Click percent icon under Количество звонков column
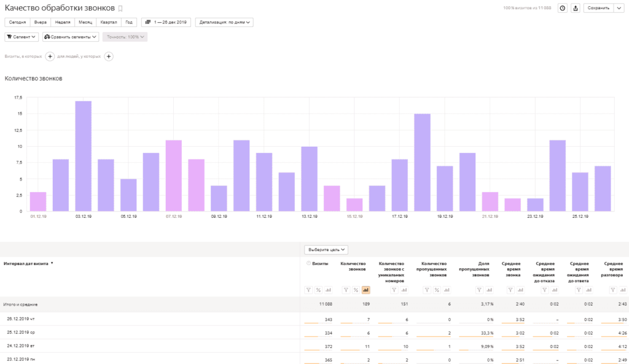The image size is (629, 364). [356, 290]
